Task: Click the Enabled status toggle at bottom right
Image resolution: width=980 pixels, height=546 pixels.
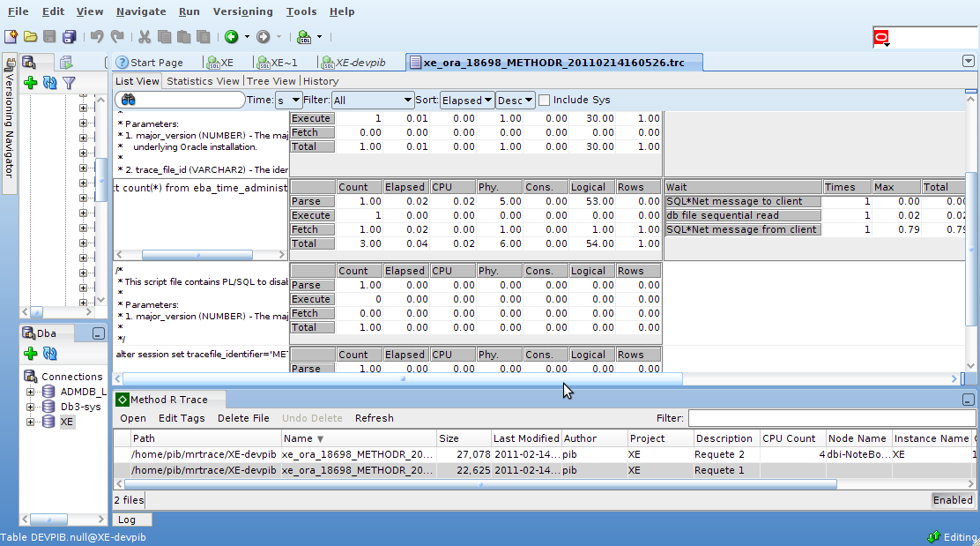Action: pos(953,500)
